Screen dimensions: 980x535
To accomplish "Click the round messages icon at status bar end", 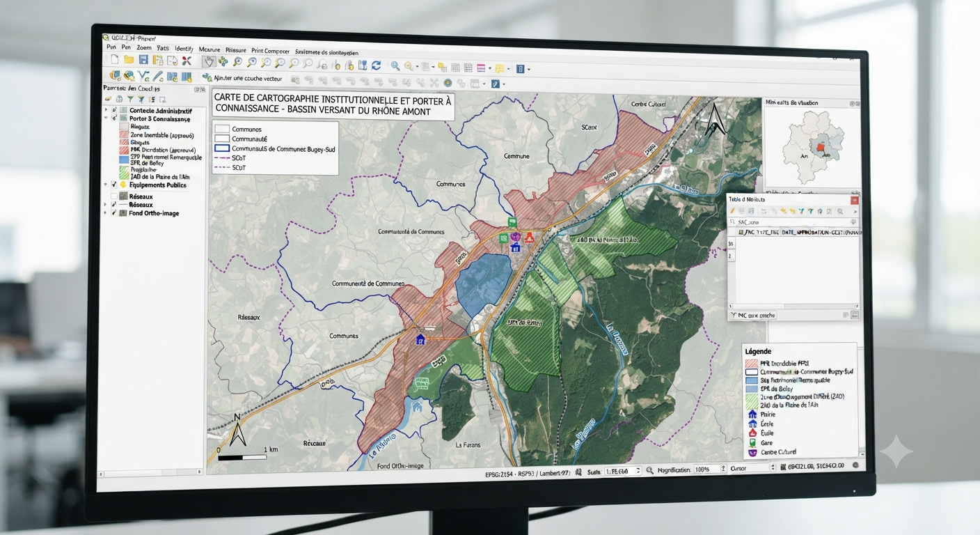I will click(855, 466).
